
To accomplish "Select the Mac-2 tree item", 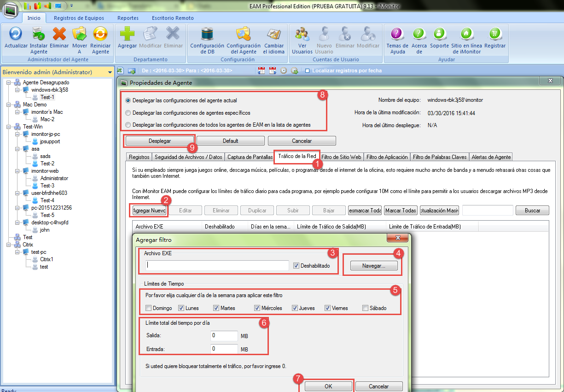I will 47,119.
